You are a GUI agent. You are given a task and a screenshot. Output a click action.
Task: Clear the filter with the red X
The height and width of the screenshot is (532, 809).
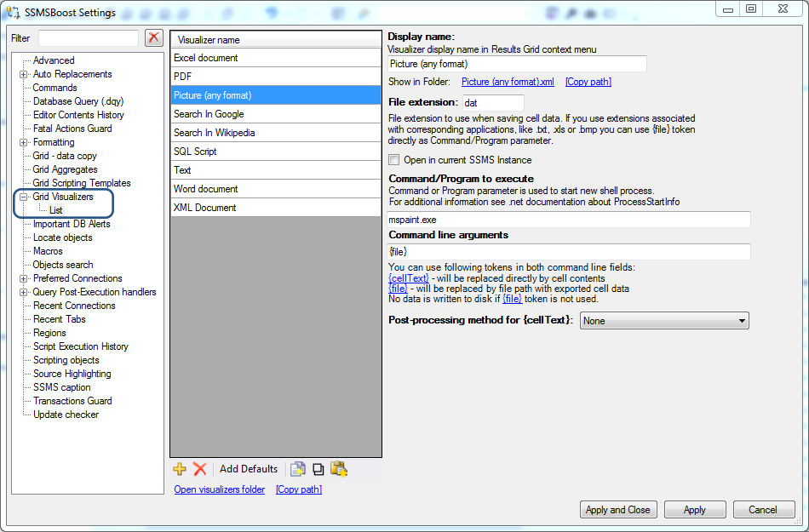[154, 37]
